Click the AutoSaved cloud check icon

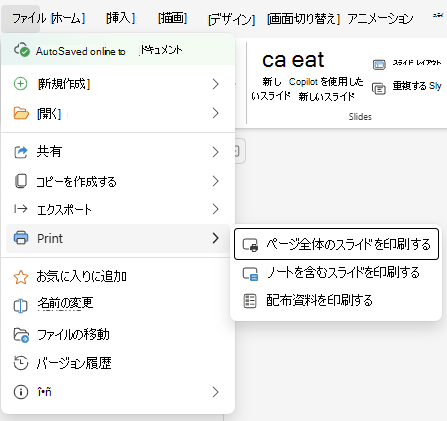[x=22, y=50]
